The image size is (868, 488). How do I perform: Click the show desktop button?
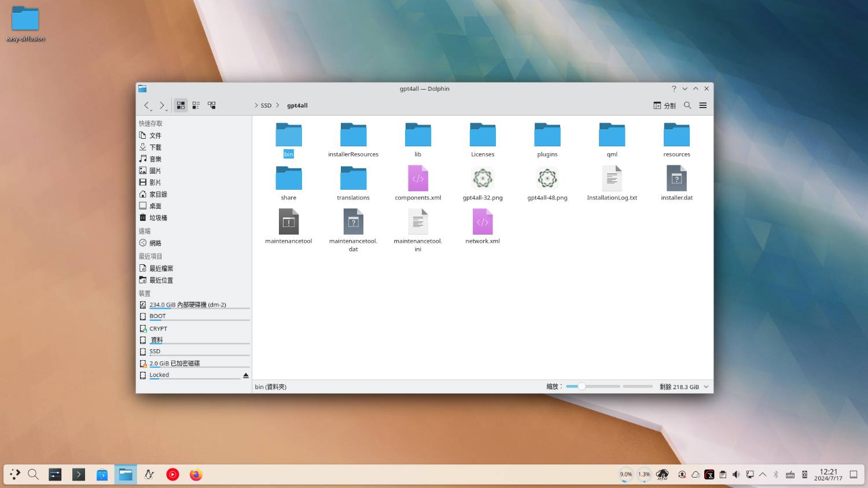[854, 475]
